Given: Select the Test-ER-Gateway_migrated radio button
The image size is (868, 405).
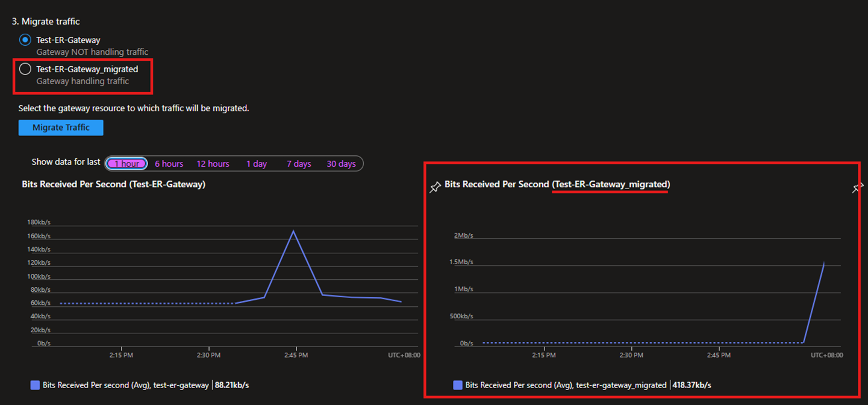Looking at the screenshot, I should click(25, 69).
